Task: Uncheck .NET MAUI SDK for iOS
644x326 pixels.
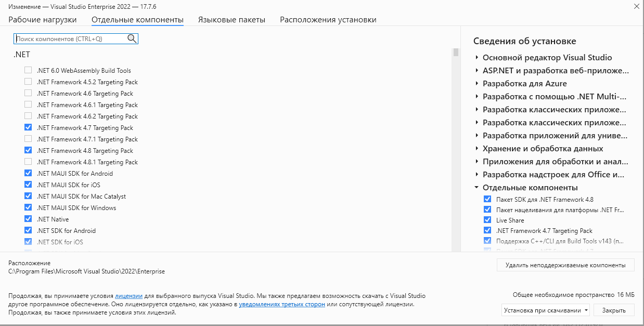Action: click(x=28, y=185)
